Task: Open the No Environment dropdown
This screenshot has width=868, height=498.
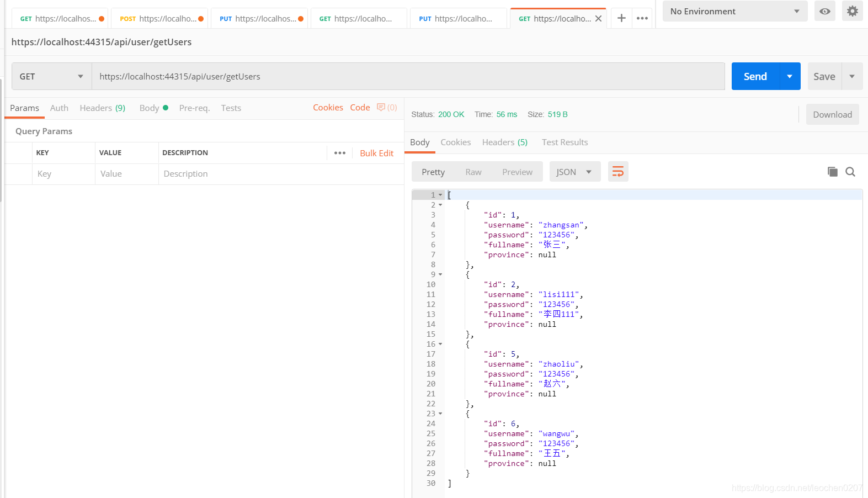Action: [735, 11]
